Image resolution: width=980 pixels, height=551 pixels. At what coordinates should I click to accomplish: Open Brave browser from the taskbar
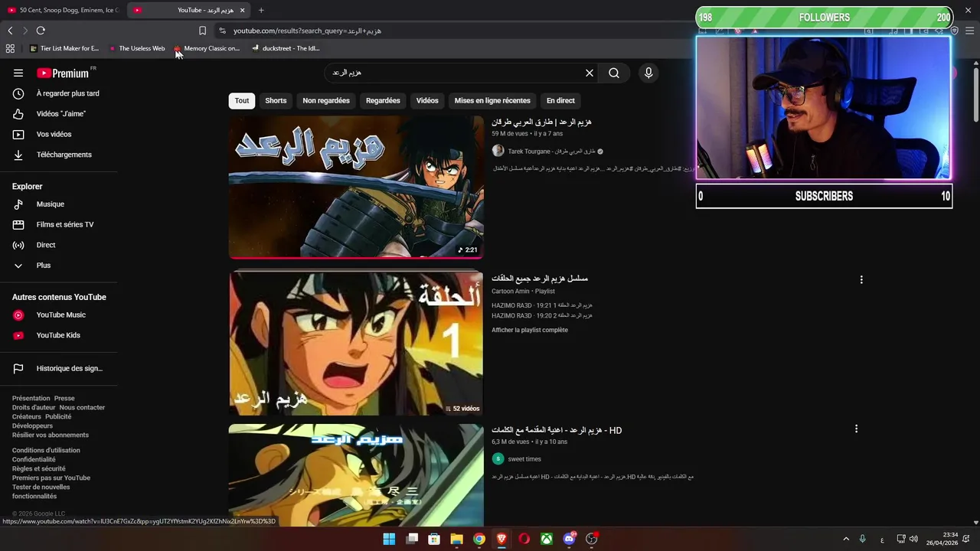coord(501,539)
